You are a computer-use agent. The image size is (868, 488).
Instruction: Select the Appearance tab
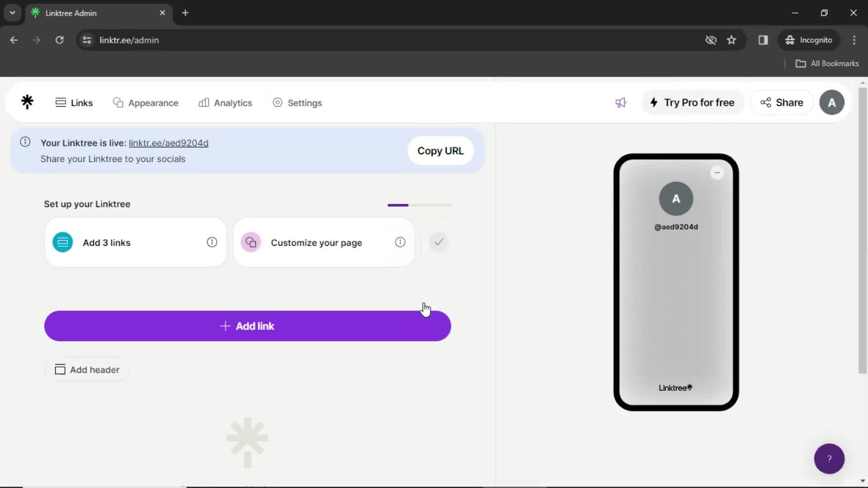click(x=146, y=103)
